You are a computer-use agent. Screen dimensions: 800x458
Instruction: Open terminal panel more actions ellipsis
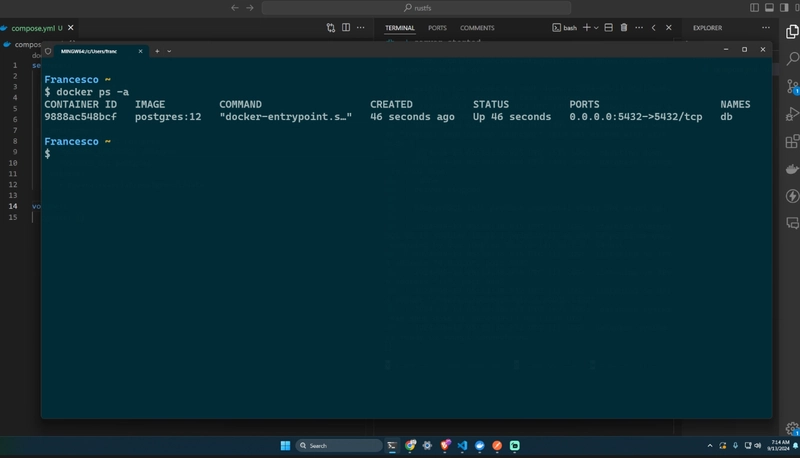point(639,28)
